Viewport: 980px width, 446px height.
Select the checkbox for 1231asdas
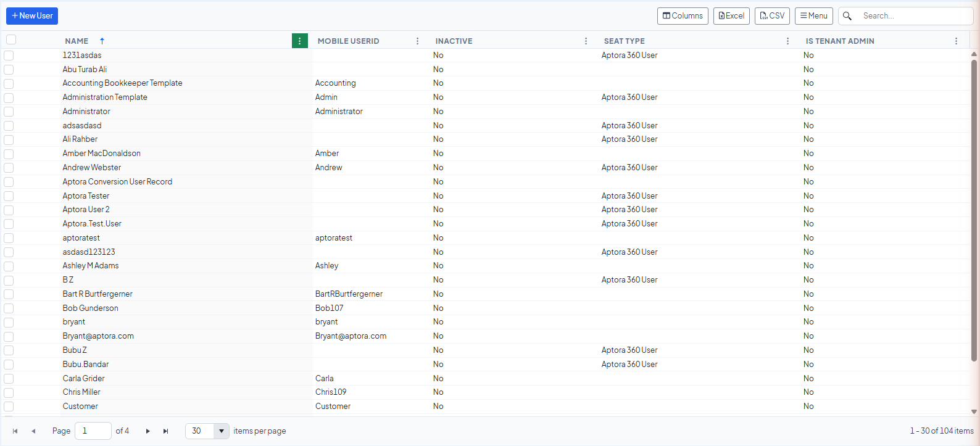point(9,56)
